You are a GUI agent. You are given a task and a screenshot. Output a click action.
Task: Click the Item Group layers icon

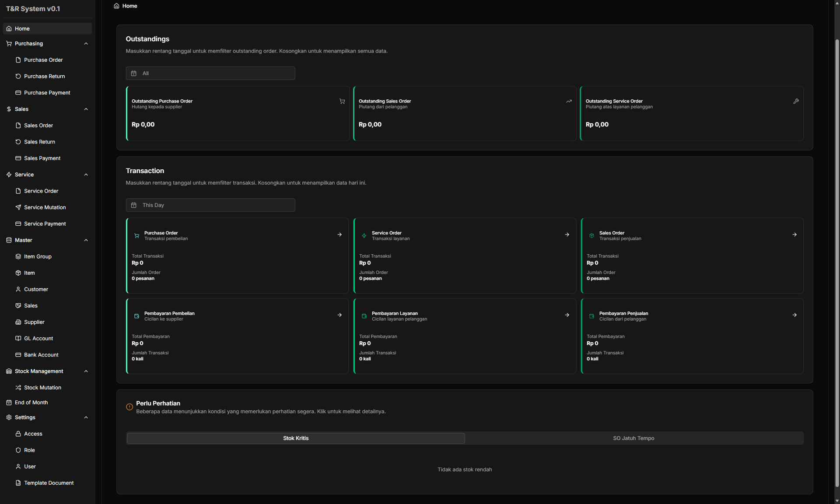[18, 256]
